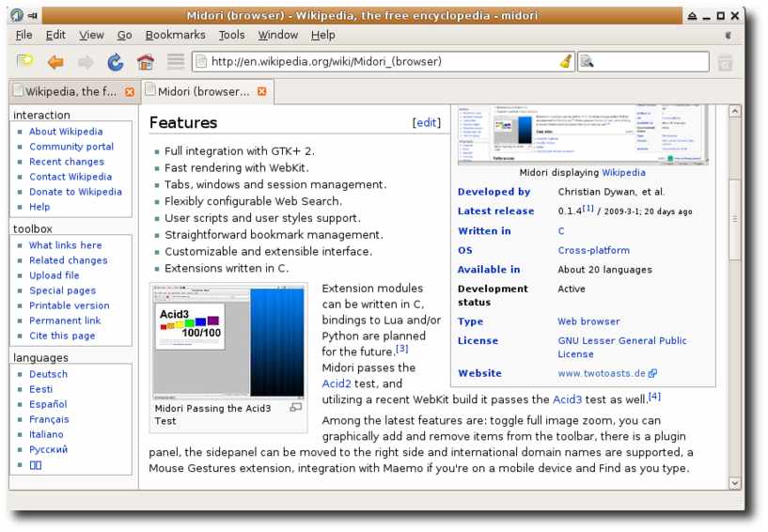Open the Midori displaying Wikipedia screenshot
Image resolution: width=768 pixels, height=532 pixels.
[x=583, y=134]
